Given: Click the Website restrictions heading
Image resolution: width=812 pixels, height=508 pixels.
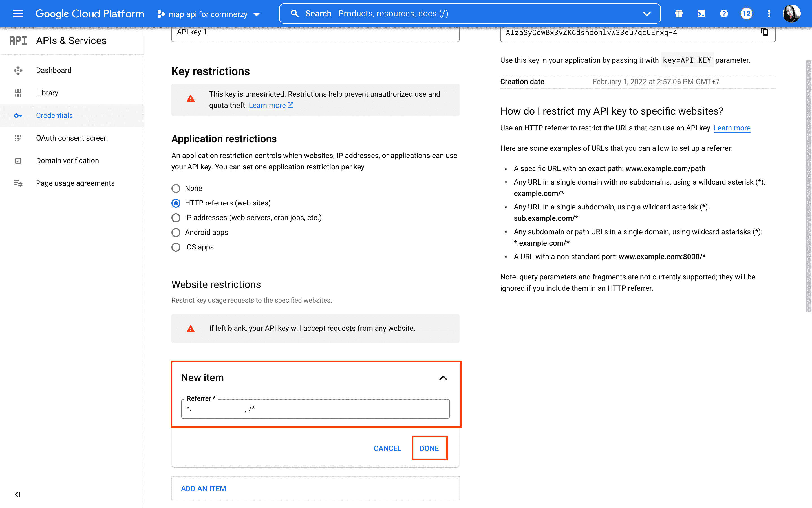Looking at the screenshot, I should 216,284.
